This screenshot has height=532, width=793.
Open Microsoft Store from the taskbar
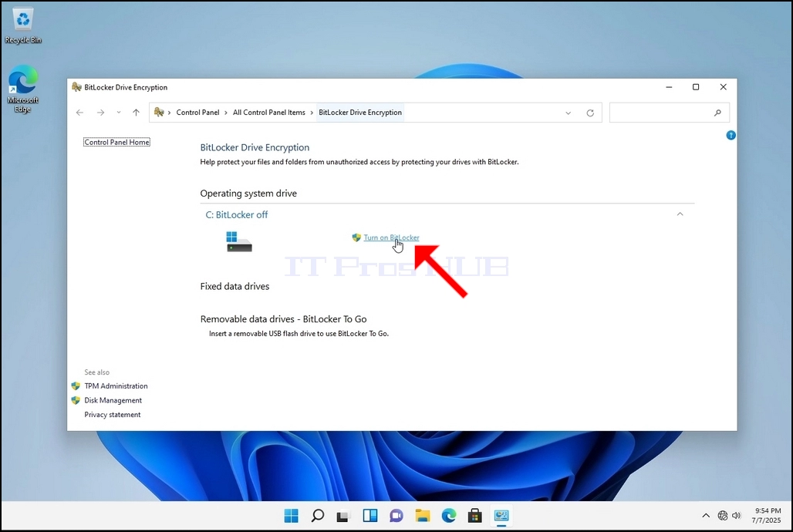click(475, 516)
